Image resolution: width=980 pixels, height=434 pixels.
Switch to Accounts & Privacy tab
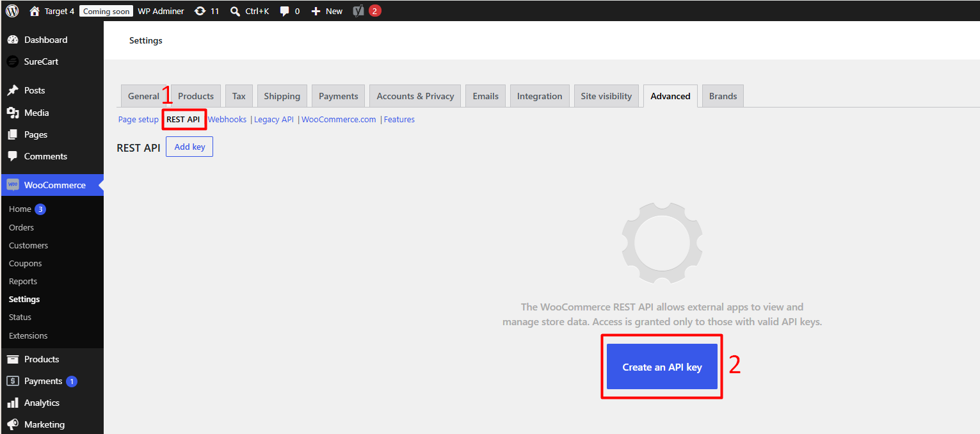[x=415, y=96]
